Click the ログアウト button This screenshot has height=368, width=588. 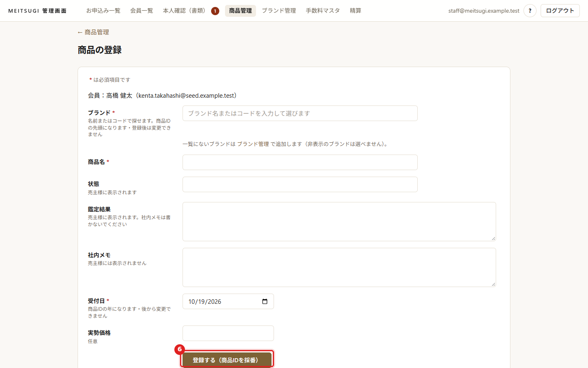(560, 11)
